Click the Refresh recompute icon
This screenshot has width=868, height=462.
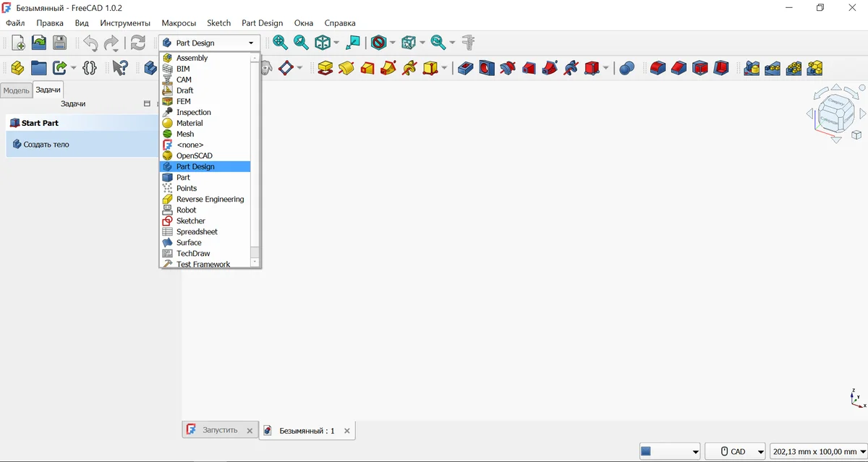137,43
